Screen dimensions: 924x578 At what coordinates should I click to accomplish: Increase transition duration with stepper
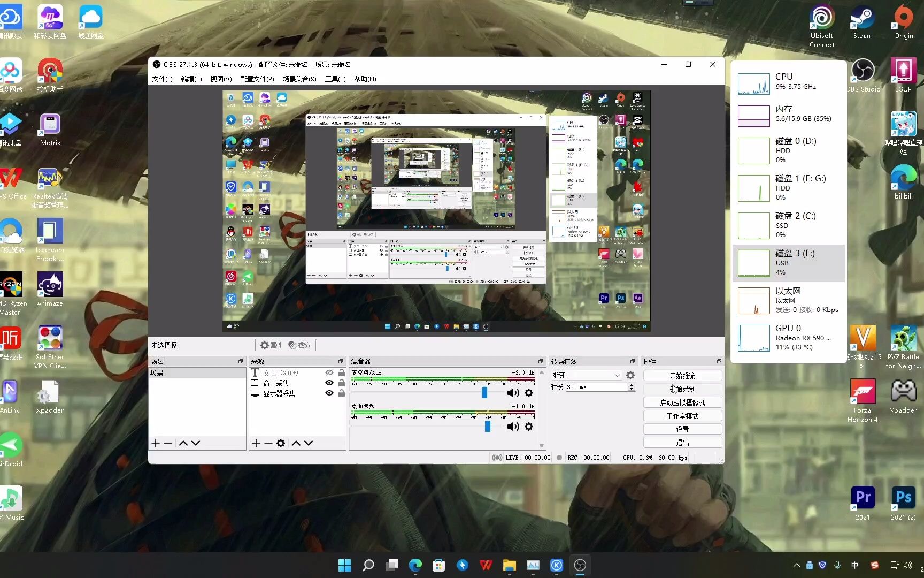(x=632, y=385)
